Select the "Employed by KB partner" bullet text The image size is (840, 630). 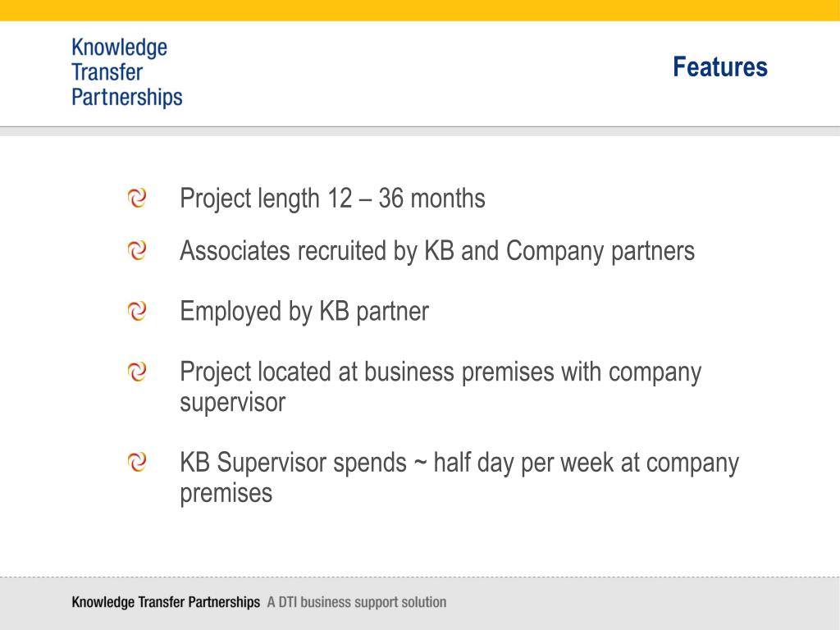[304, 312]
